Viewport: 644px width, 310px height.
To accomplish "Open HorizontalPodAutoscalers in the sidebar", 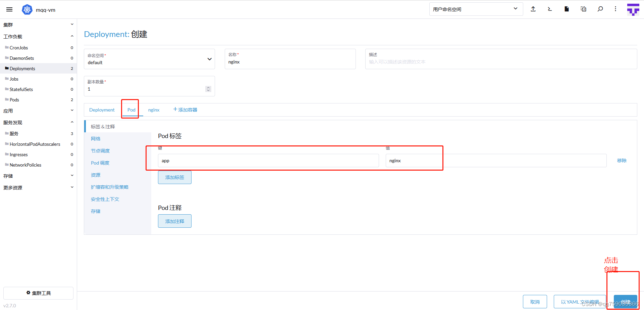I will (38, 144).
